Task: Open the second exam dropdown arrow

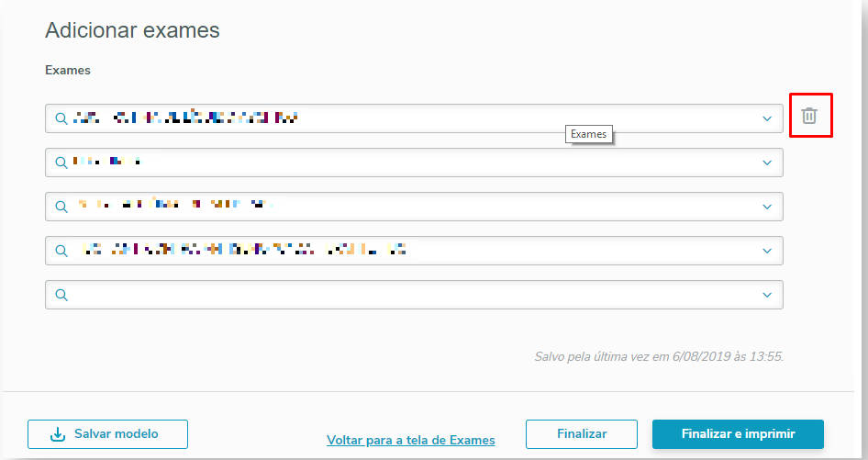Action: click(767, 163)
